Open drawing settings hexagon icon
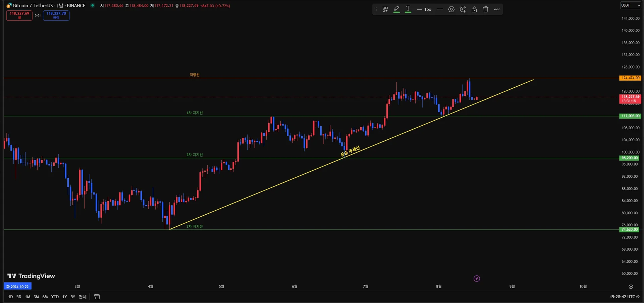Image resolution: width=644 pixels, height=303 pixels. pyautogui.click(x=451, y=9)
